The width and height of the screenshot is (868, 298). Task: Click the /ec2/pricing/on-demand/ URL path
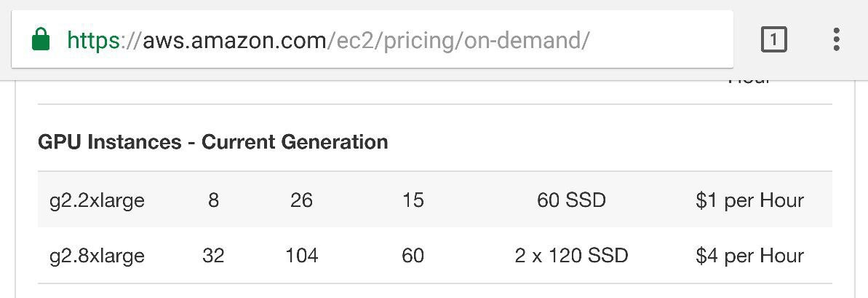tap(459, 40)
